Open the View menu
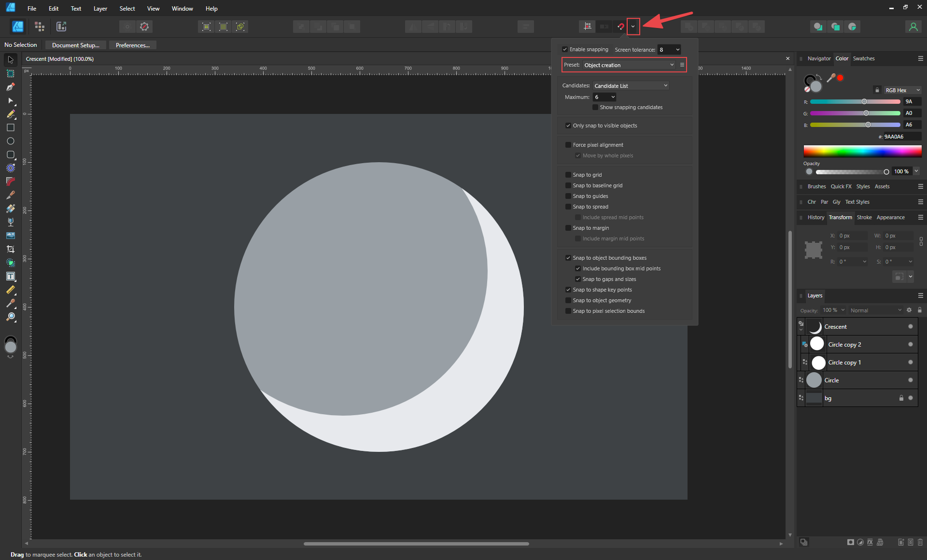 [x=153, y=8]
